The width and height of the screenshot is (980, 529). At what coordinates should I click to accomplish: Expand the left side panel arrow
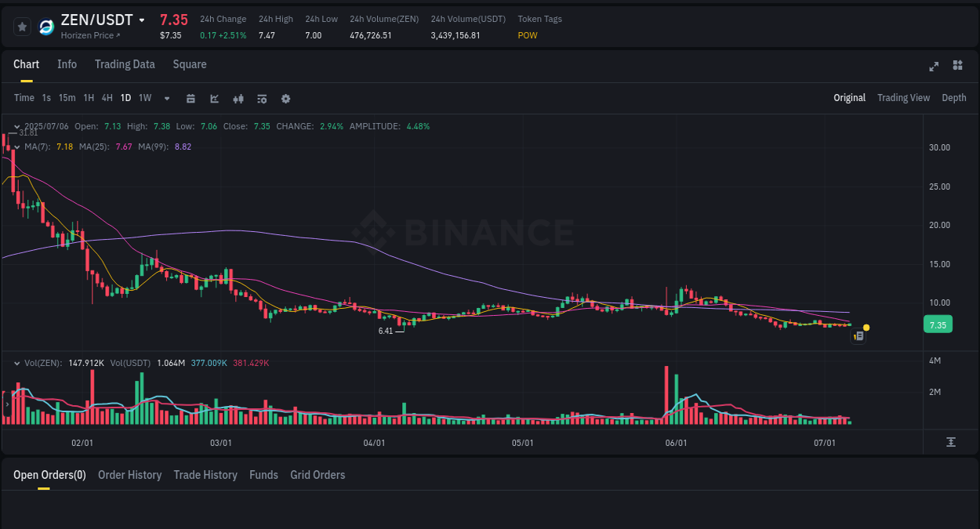[5, 404]
